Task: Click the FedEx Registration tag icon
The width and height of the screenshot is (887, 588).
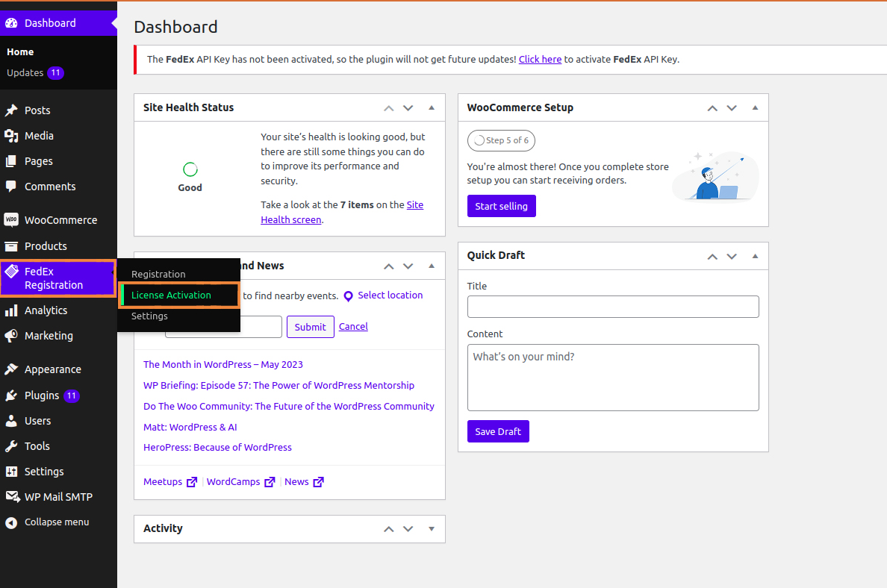Action: click(x=11, y=272)
